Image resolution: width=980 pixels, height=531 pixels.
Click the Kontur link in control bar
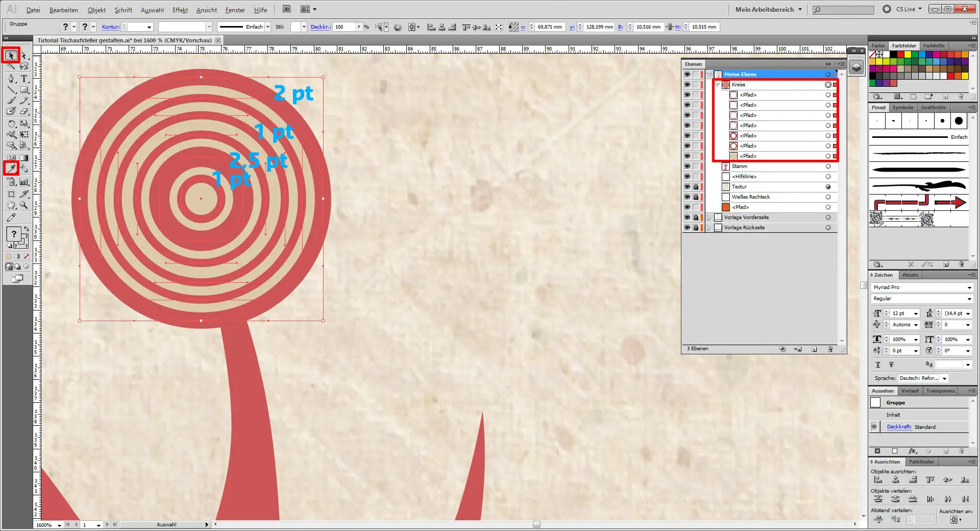[x=110, y=27]
